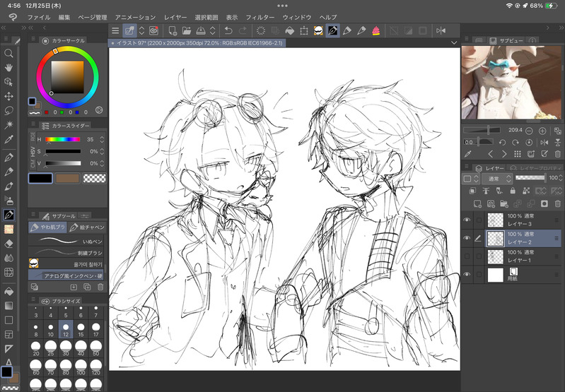
Task: Click the Undo arrow in the command bar
Action: 228,30
